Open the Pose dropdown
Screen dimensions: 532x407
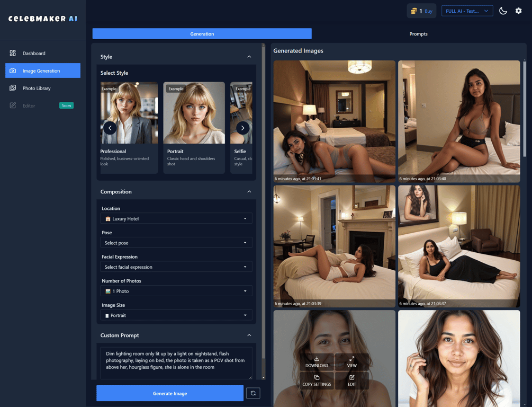tap(176, 242)
